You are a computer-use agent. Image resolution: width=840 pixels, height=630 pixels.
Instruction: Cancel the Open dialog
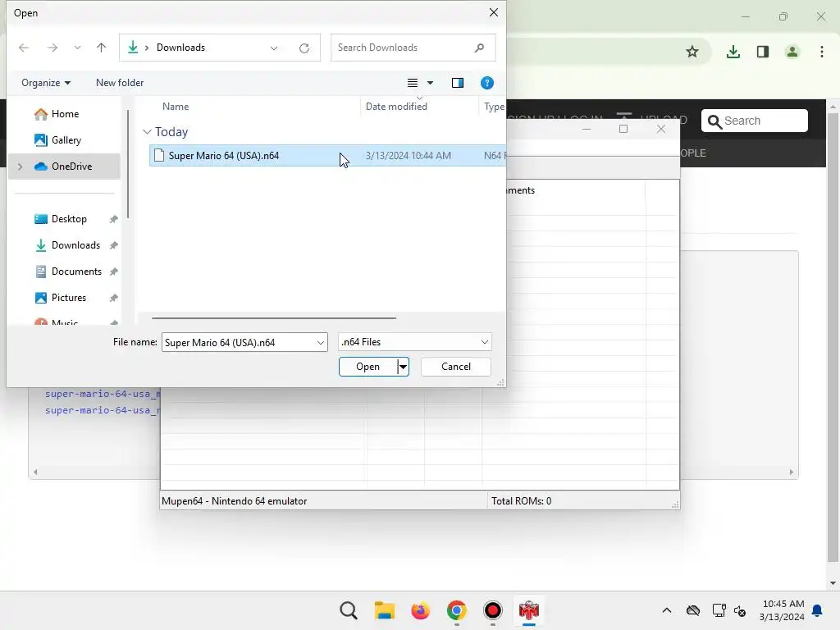[456, 367]
